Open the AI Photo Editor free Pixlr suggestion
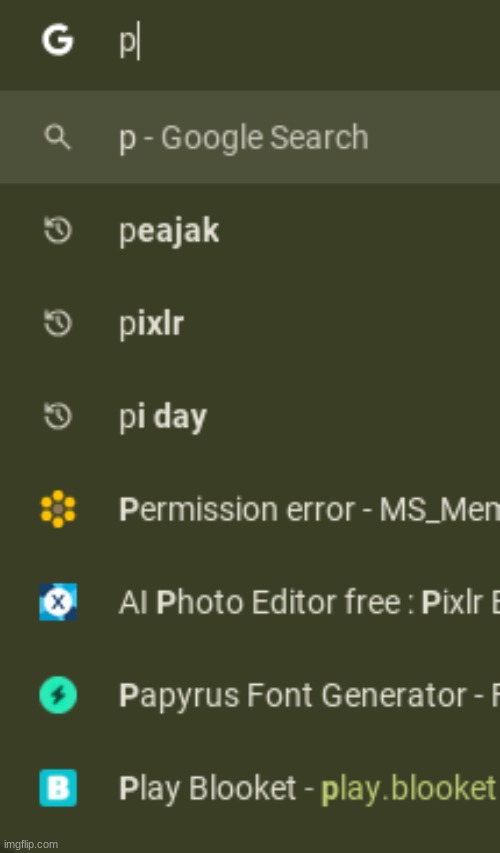The height and width of the screenshot is (853, 500). coord(250,602)
